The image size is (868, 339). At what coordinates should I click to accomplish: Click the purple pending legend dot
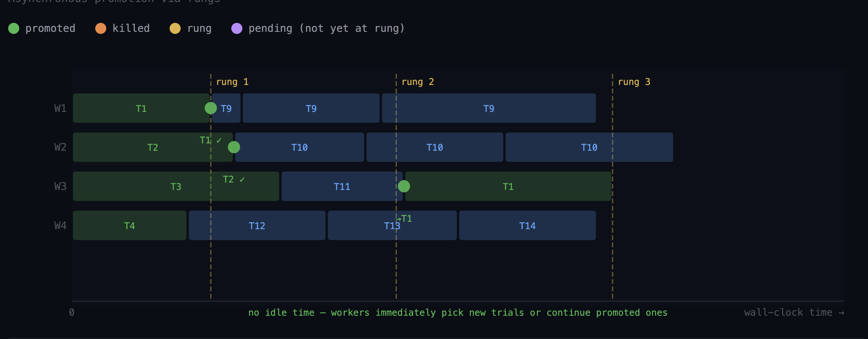point(237,28)
